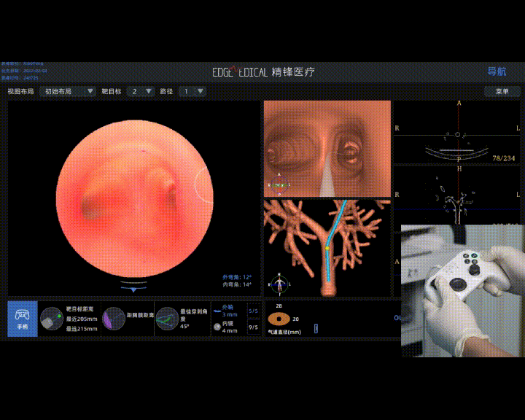Switch to the 导航 navigation tab
Image resolution: width=525 pixels, height=420 pixels.
click(497, 71)
